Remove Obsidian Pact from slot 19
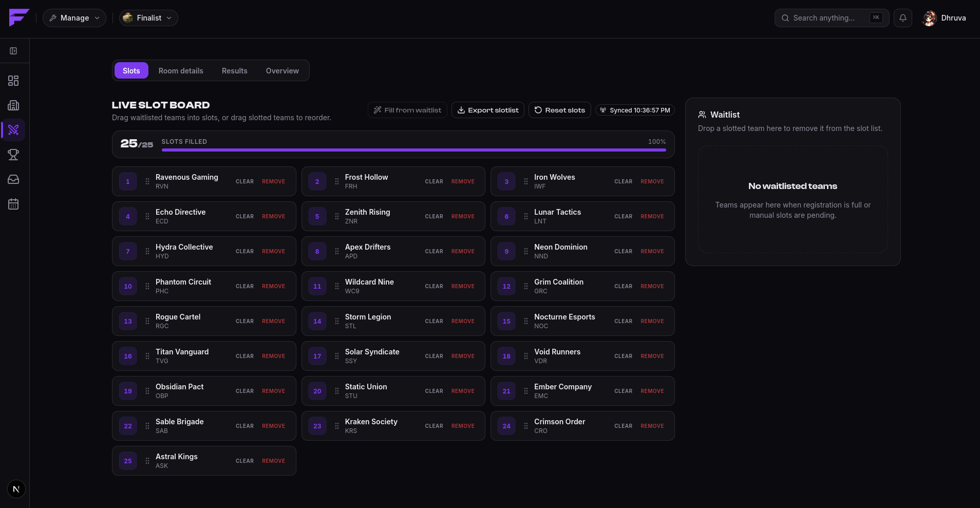980x508 pixels. coord(273,391)
